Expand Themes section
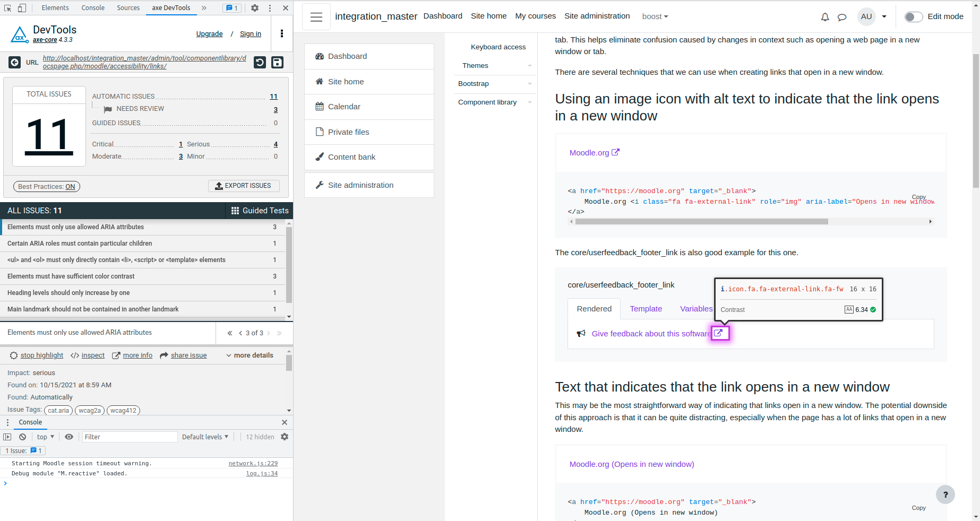The width and height of the screenshot is (980, 521). click(530, 66)
